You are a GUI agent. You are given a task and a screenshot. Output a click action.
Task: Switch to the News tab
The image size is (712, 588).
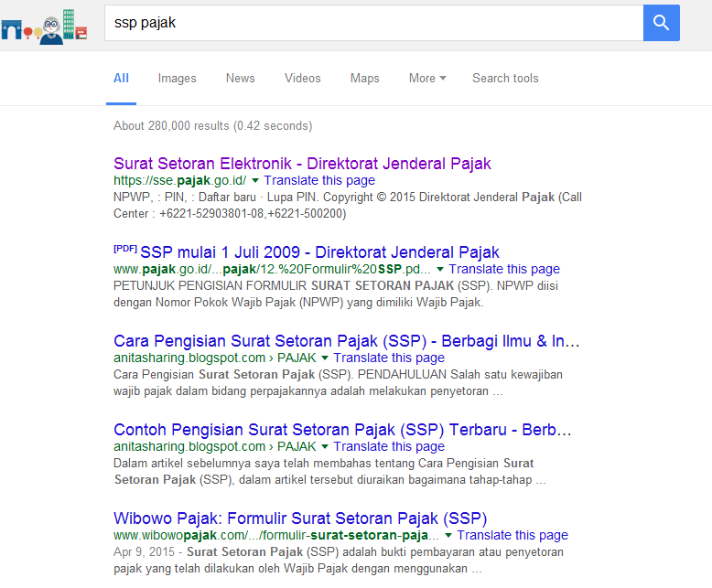[x=240, y=78]
